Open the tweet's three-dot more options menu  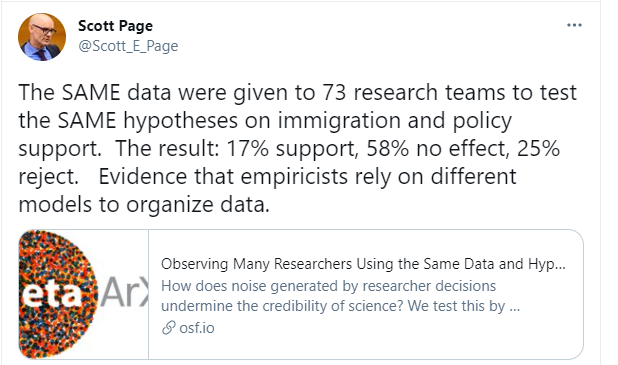(x=574, y=25)
